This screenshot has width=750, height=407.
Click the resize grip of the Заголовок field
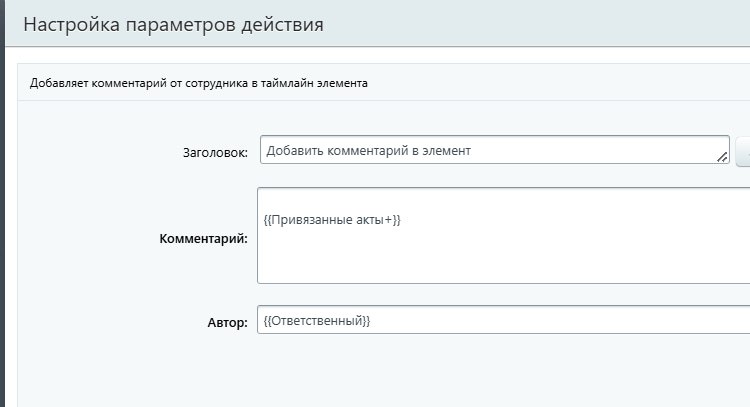(723, 157)
